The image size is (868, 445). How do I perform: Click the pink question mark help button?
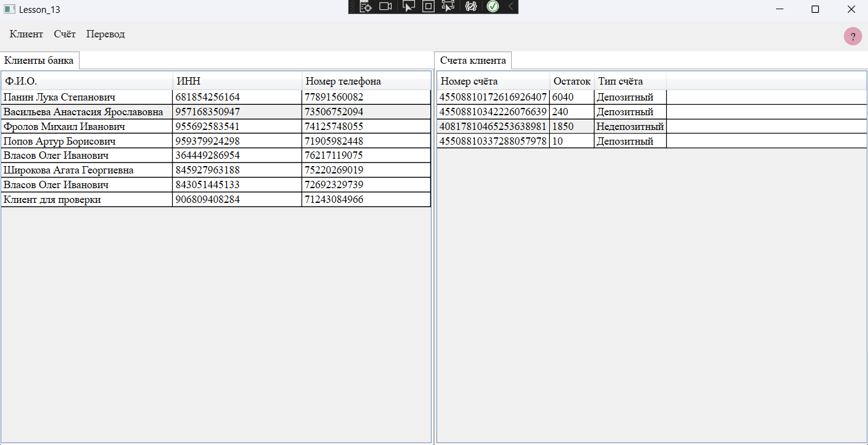[x=853, y=36]
